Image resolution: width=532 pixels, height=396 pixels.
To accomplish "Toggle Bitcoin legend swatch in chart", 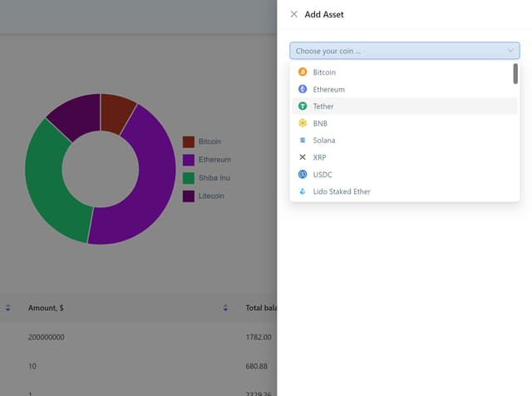I will point(189,141).
